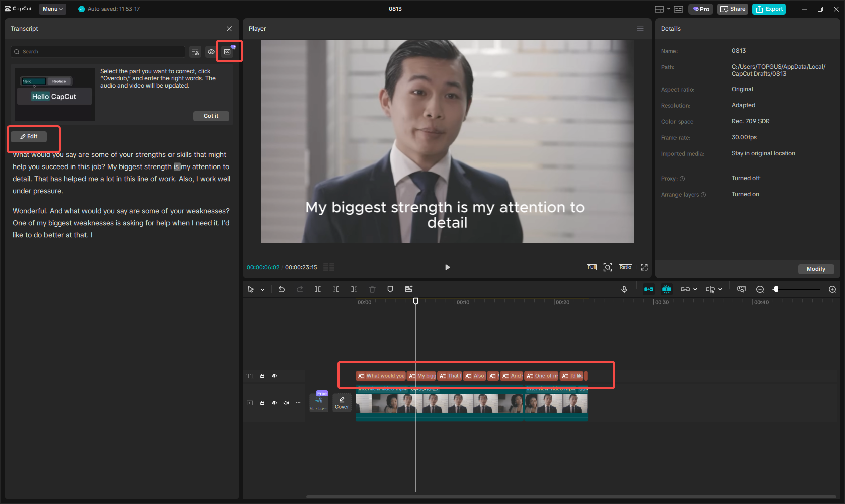Open the Cover editor
The image size is (845, 504).
342,402
